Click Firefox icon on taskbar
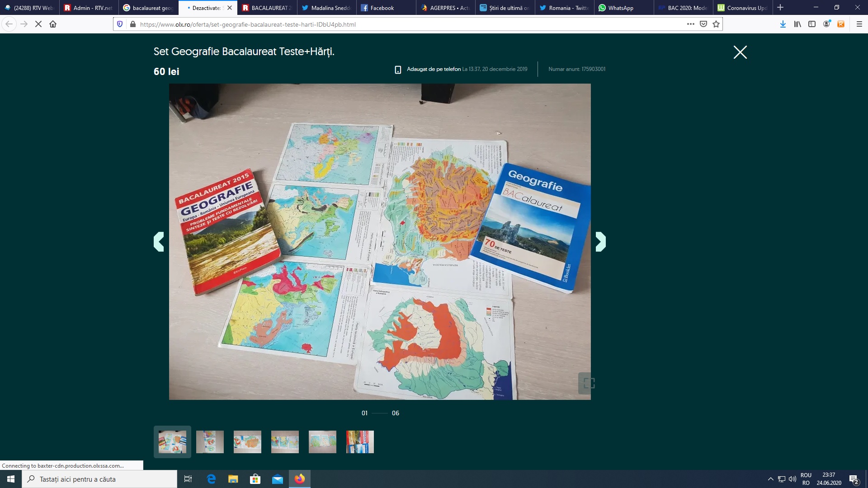Image resolution: width=868 pixels, height=488 pixels. point(300,479)
